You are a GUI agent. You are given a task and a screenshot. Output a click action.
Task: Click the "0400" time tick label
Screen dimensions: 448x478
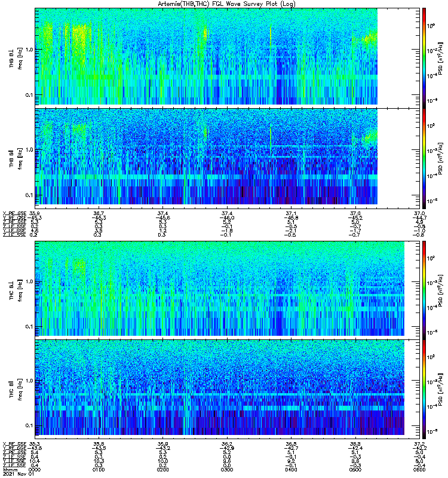[x=291, y=470]
